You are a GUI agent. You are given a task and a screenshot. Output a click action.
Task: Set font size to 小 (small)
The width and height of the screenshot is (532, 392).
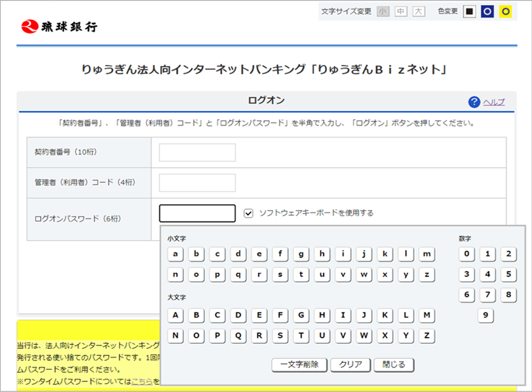pos(383,12)
